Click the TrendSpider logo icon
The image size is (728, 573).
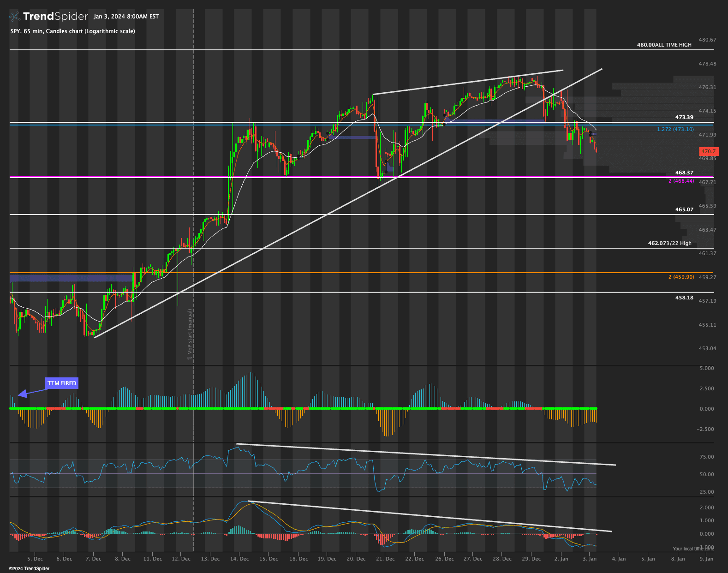[15, 17]
